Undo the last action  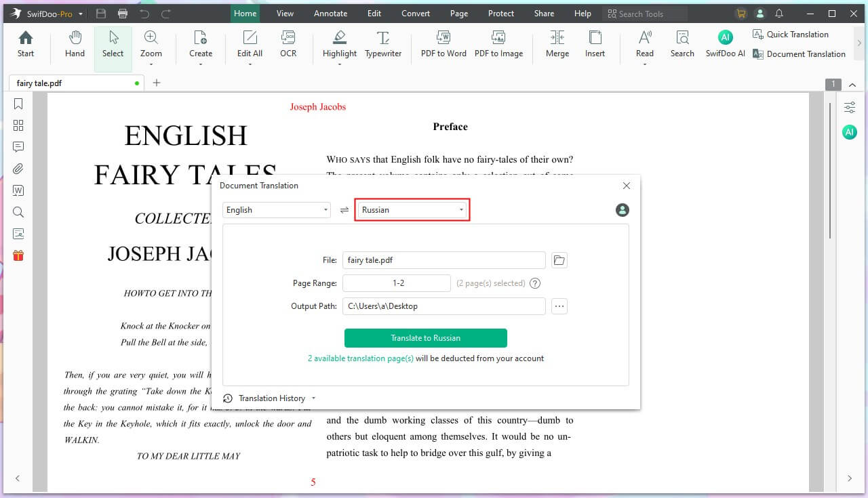[x=144, y=14]
